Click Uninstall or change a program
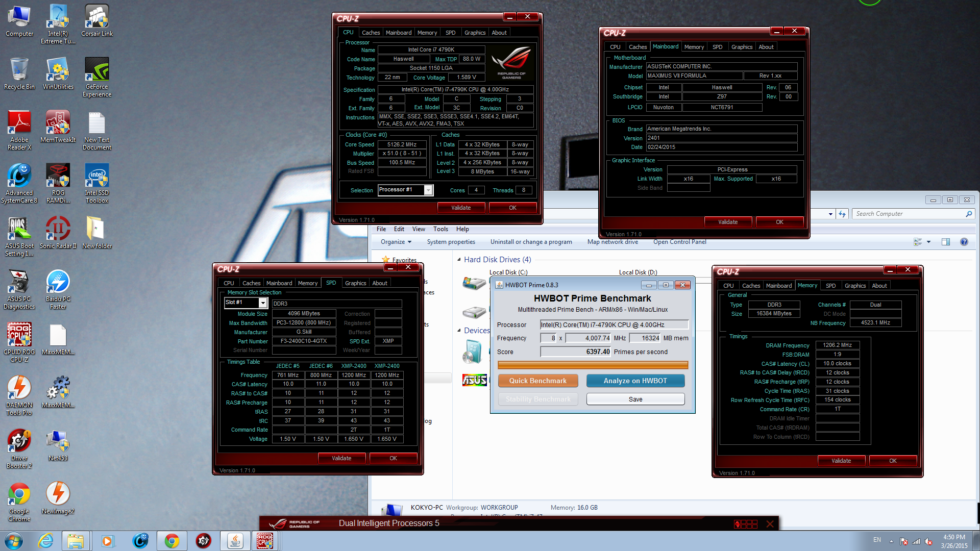980x551 pixels. 531,242
